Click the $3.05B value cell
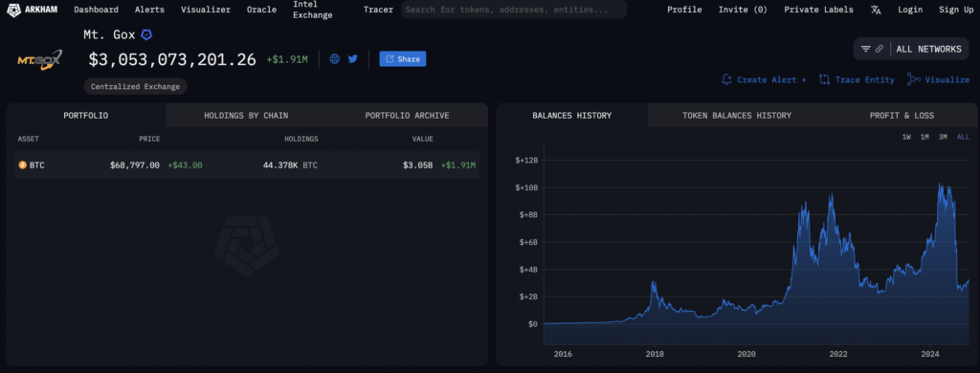Screen dimensions: 980x373 click(418, 165)
